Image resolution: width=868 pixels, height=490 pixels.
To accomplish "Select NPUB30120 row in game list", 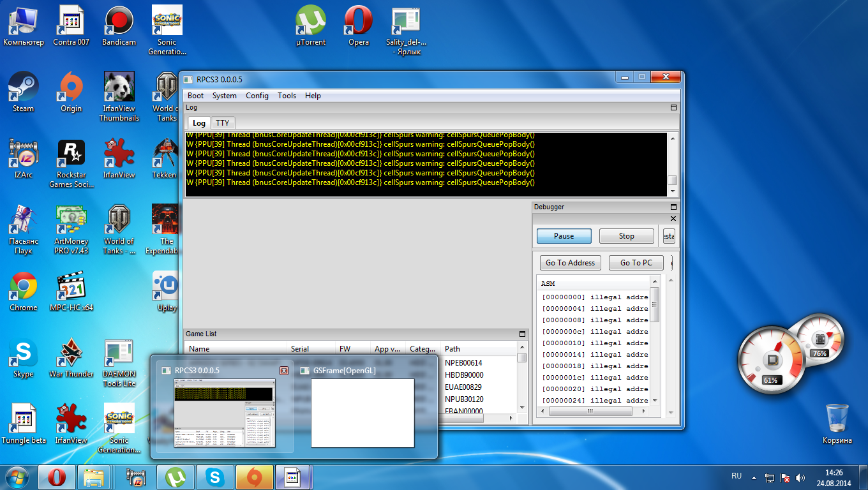I will (464, 399).
